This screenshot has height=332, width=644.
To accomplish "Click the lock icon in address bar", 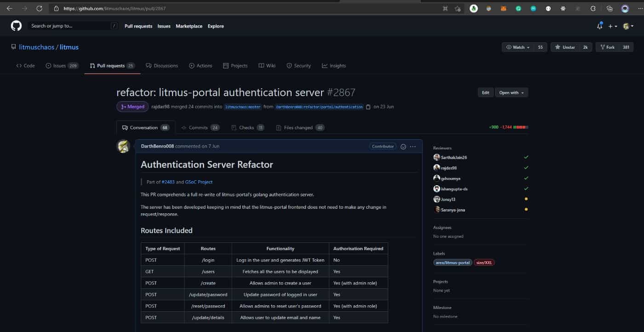I will (56, 8).
